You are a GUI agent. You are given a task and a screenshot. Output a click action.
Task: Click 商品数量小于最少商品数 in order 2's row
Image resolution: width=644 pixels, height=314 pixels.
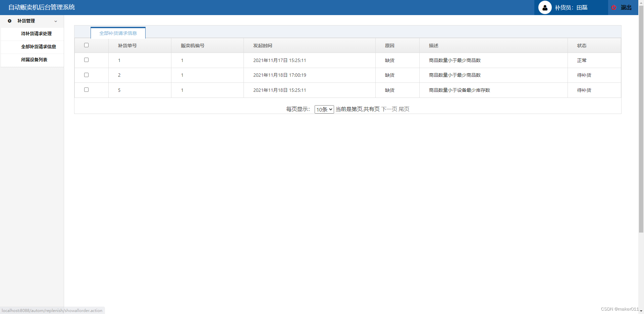click(454, 75)
